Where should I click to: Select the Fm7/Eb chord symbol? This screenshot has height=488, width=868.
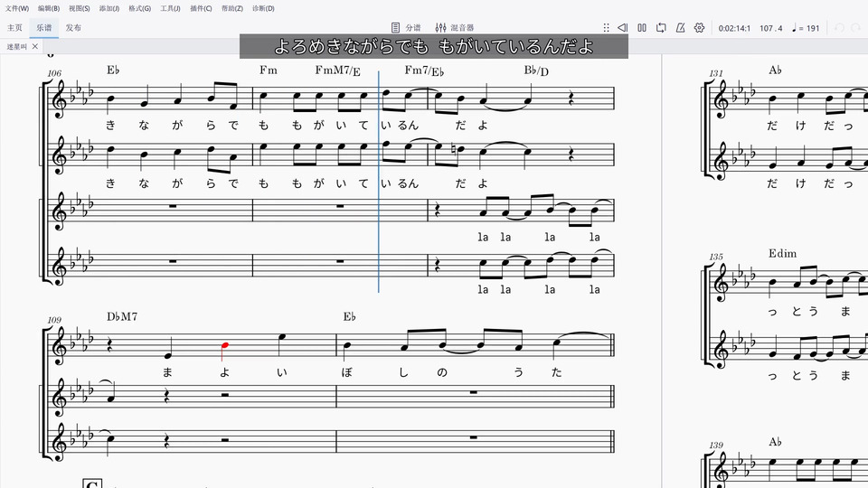[x=424, y=70]
